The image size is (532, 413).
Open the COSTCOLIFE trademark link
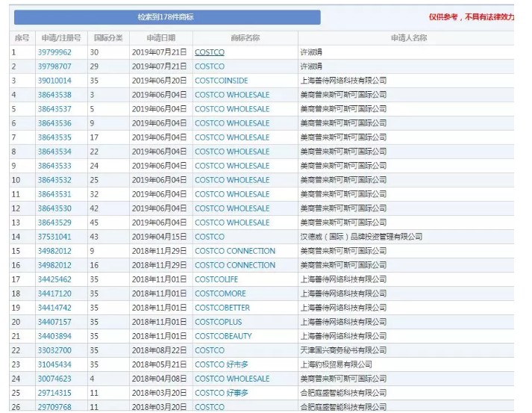click(216, 279)
